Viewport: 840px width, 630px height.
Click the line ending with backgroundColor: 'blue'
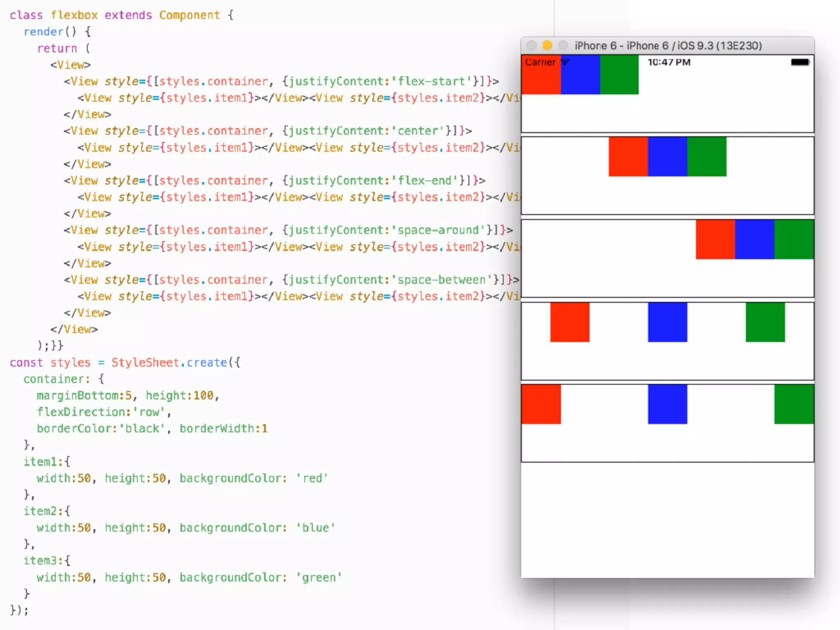tap(186, 528)
